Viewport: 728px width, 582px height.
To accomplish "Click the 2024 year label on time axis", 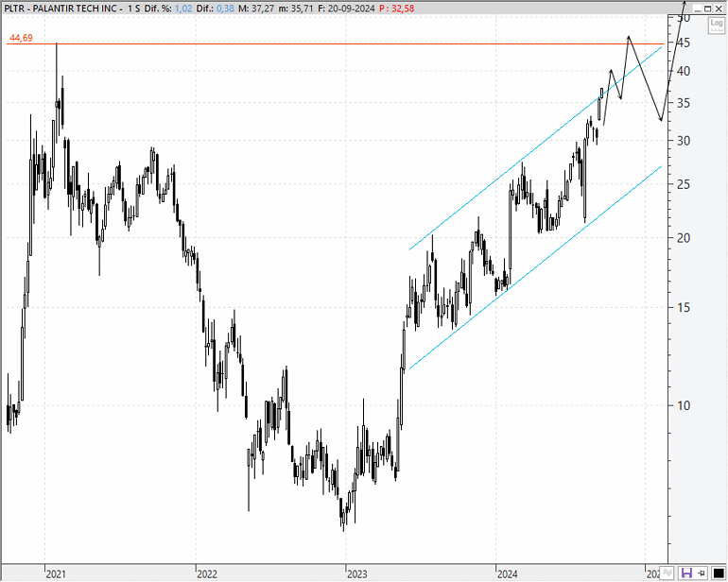I will 507,574.
